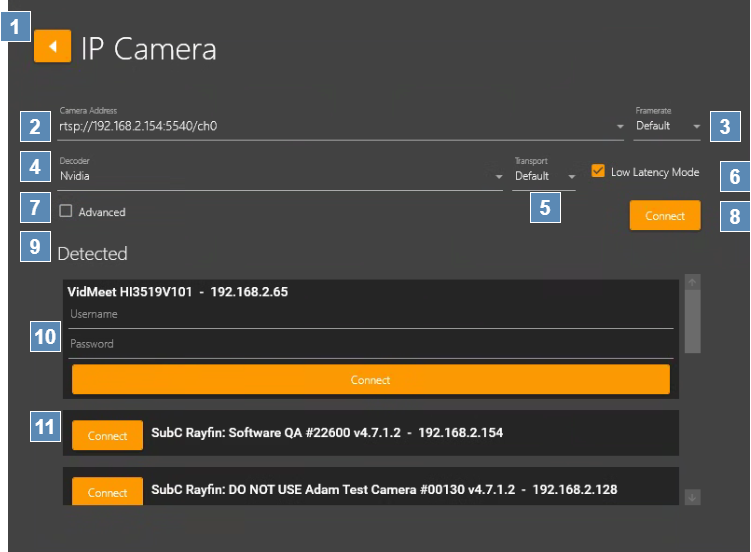Open the Decoder dropdown showing Nvidia

tap(280, 177)
